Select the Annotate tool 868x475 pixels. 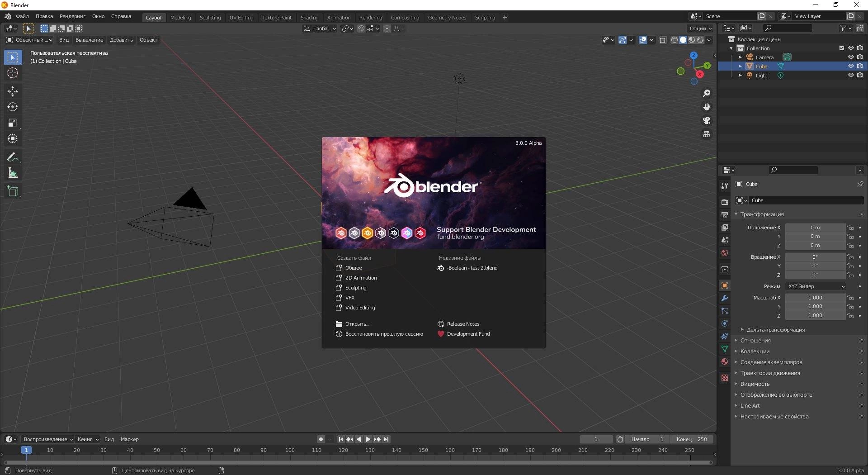click(13, 157)
